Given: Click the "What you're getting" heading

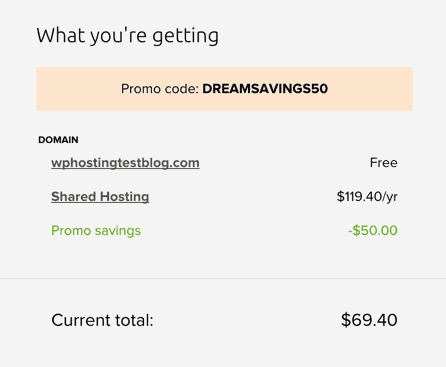Looking at the screenshot, I should pos(128,36).
